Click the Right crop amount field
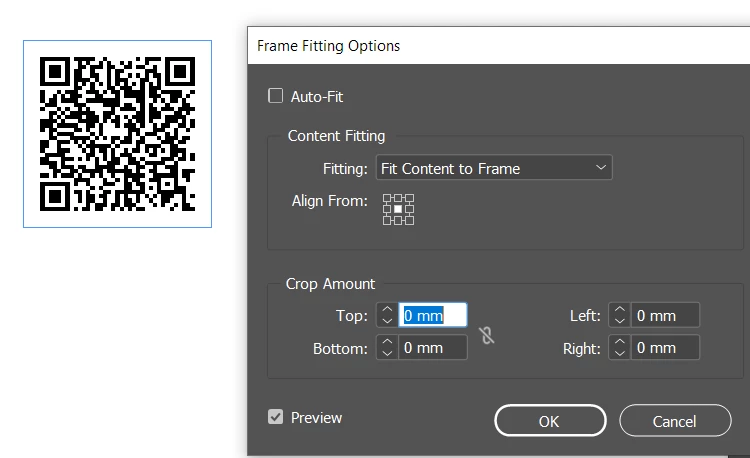The height and width of the screenshot is (458, 750). coord(665,348)
